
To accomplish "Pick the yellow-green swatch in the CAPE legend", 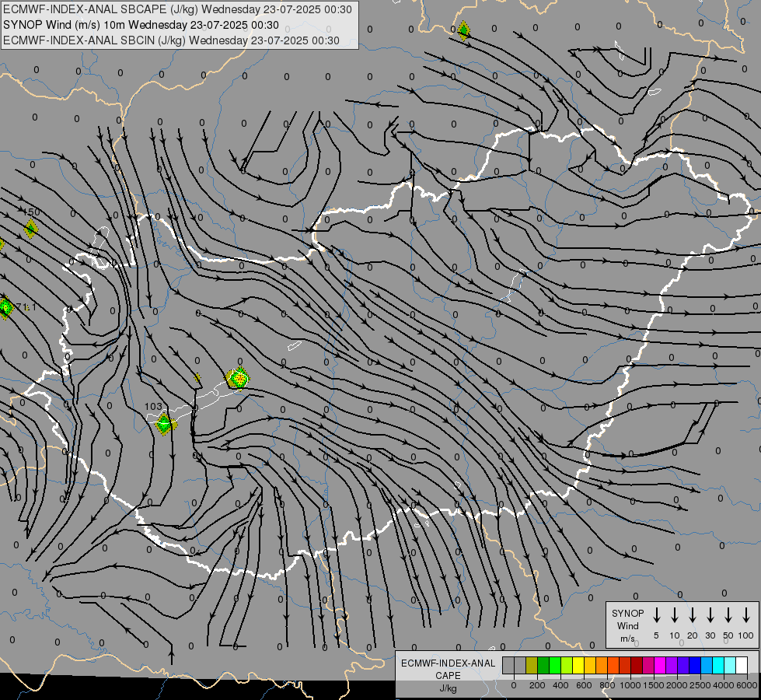I will coord(567,665).
